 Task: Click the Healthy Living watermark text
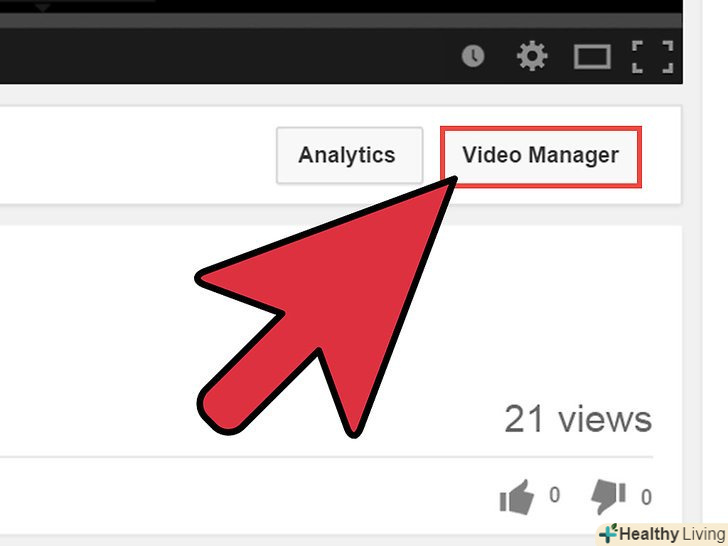point(672,534)
